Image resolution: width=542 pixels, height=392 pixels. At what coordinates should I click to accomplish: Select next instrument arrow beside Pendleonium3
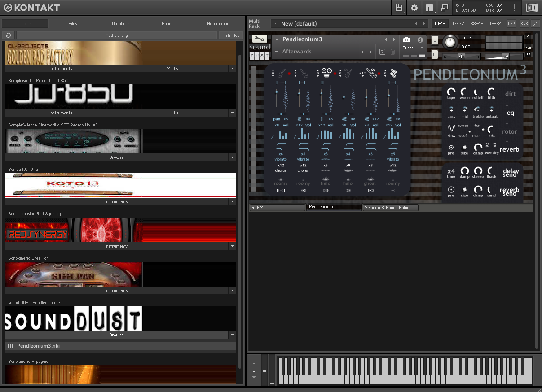(x=394, y=40)
